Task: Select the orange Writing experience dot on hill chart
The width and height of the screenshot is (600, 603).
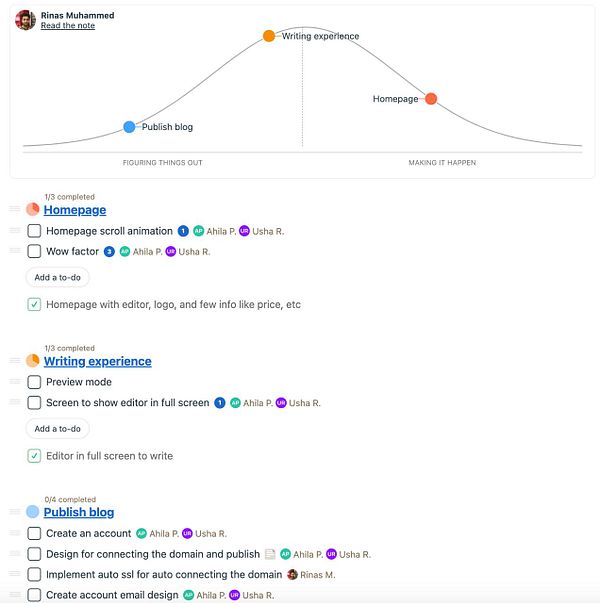Action: click(x=269, y=36)
